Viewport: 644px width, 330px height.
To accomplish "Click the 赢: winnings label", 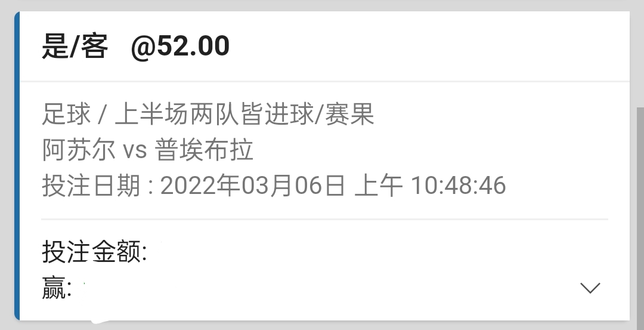I will [57, 288].
